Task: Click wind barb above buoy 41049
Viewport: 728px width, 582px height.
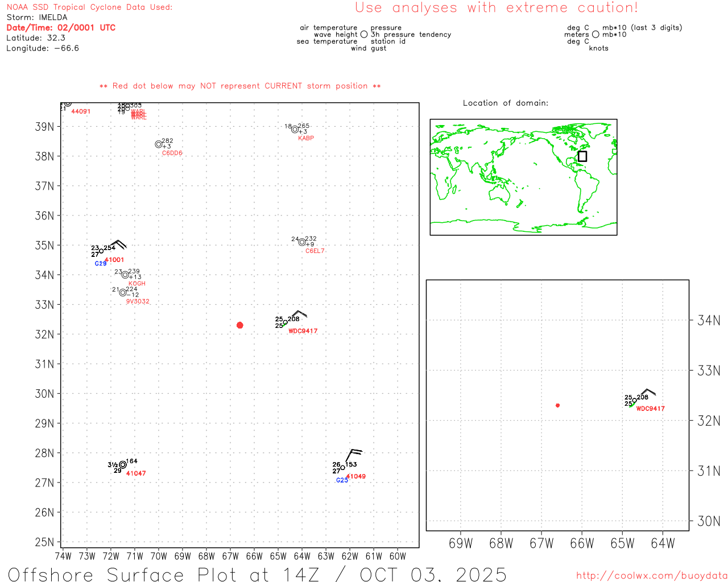Action: pos(353,455)
